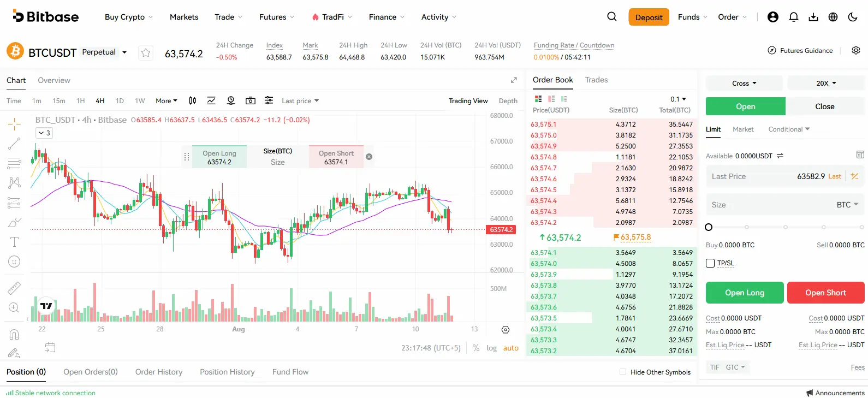Screen dimensions: 868x398
Task: Expand the Futures menu
Action: click(x=277, y=17)
